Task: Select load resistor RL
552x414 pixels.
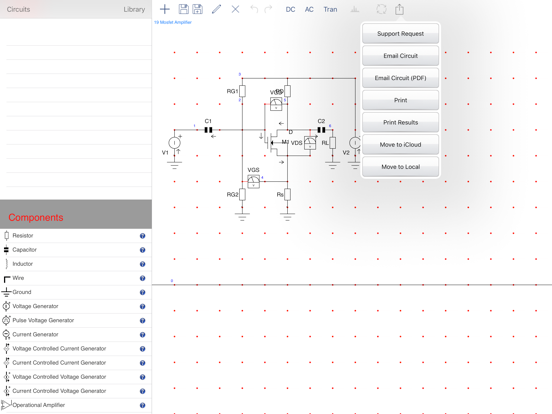Action: pos(333,143)
